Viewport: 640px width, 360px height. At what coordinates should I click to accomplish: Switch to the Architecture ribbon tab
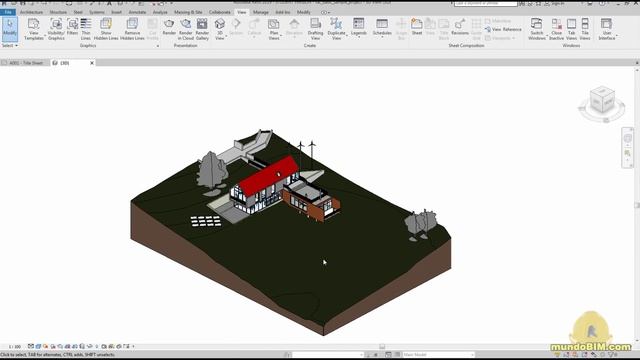[31, 12]
